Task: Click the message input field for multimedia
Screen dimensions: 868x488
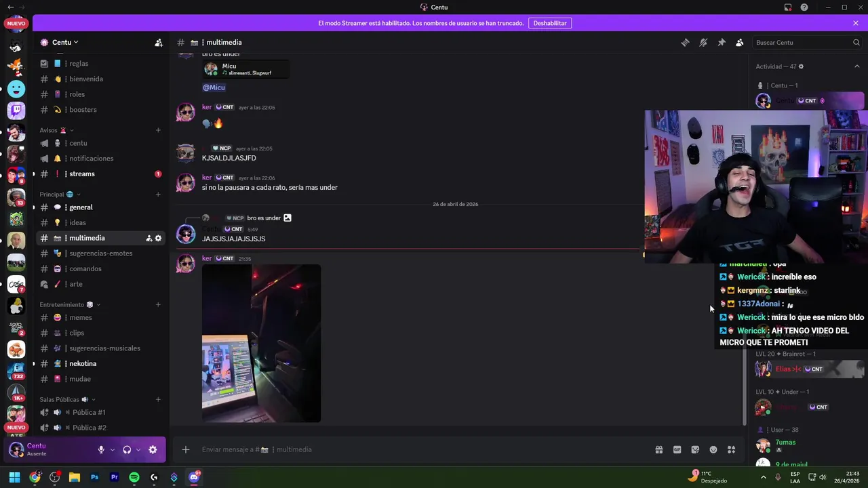Action: click(420, 450)
